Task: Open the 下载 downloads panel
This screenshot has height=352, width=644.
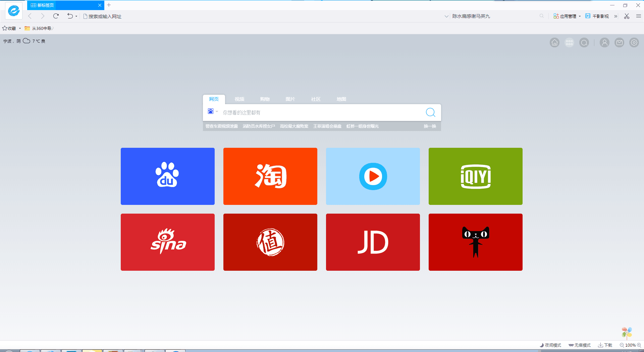Action: pyautogui.click(x=605, y=345)
